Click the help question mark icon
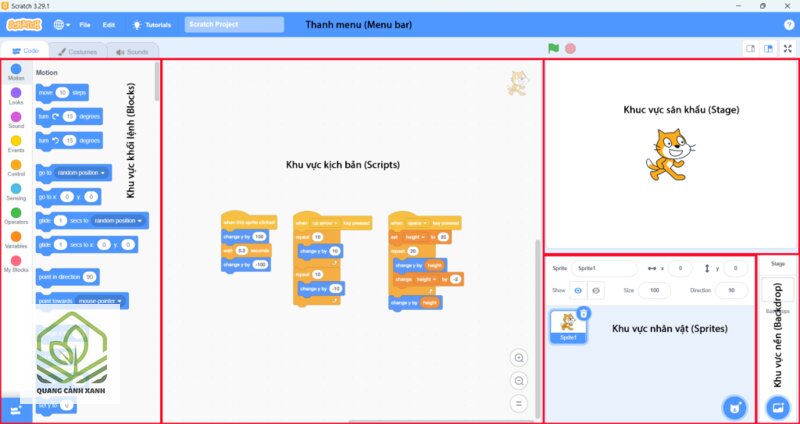 click(789, 24)
